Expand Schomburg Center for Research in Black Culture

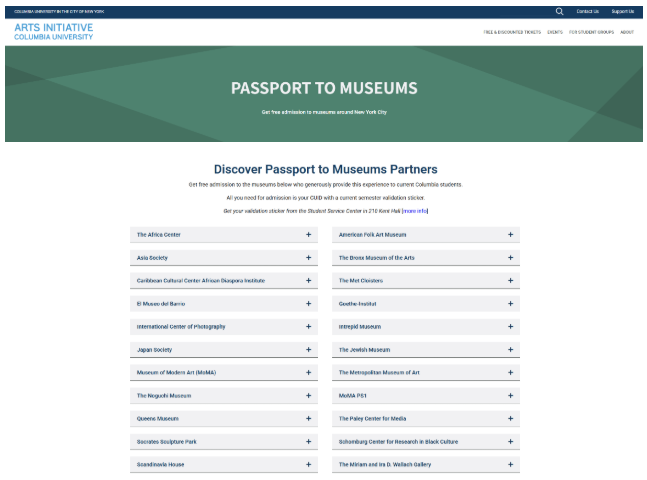click(426, 442)
